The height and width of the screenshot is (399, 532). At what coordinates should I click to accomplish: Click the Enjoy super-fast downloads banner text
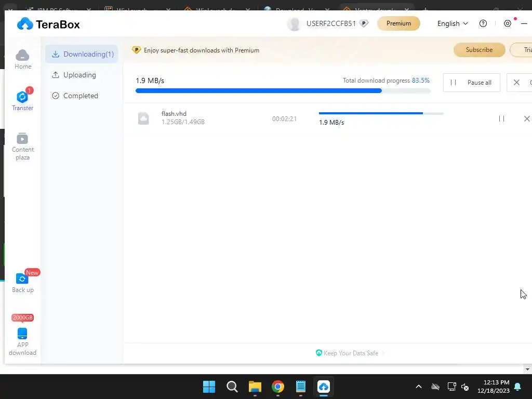[x=202, y=50]
